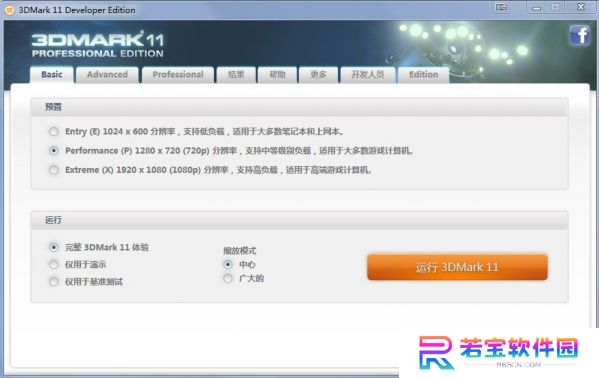The image size is (599, 378).
Task: Select Extreme (X) 1920 x 1080 preset
Action: [x=54, y=170]
